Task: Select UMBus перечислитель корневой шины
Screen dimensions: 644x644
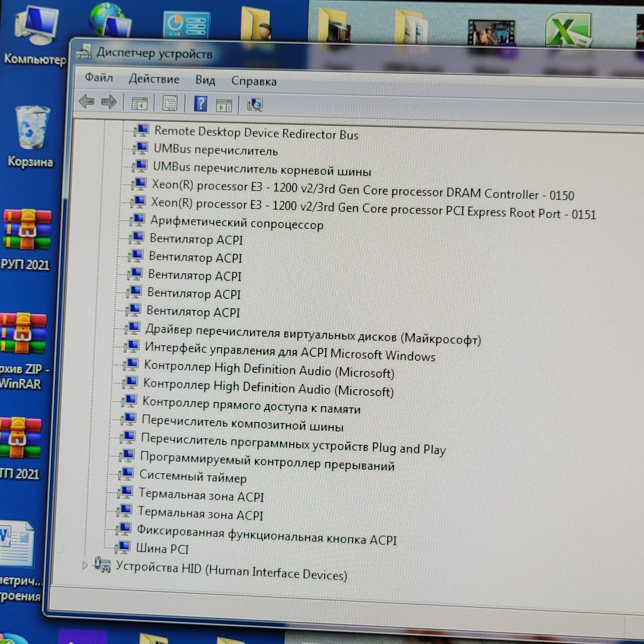Action: click(x=262, y=169)
